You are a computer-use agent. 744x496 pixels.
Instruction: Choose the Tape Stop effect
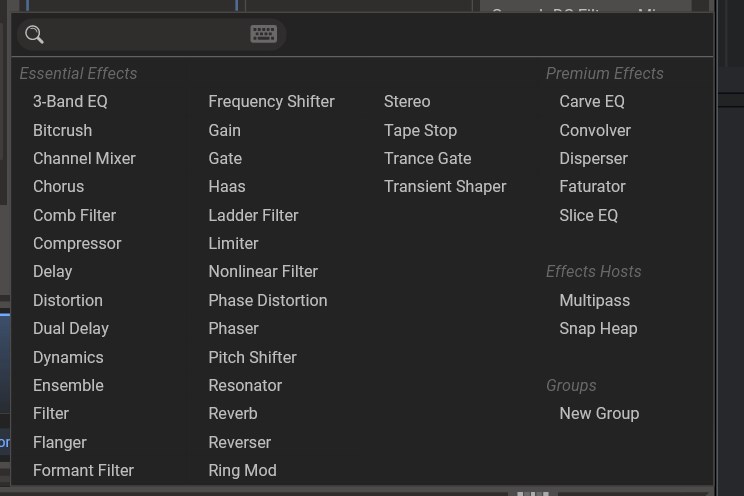420,130
